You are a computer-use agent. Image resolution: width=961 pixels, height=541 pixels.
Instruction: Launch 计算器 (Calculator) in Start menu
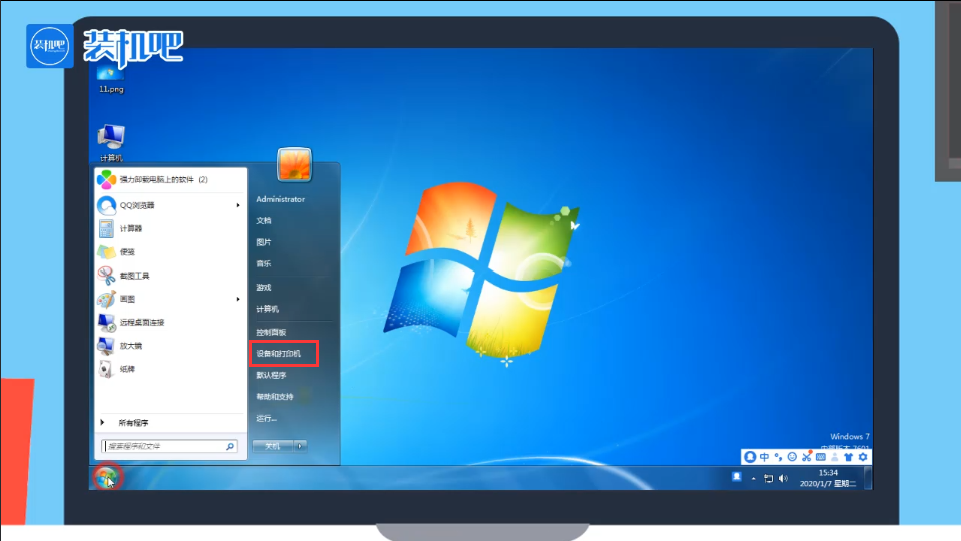[130, 228]
